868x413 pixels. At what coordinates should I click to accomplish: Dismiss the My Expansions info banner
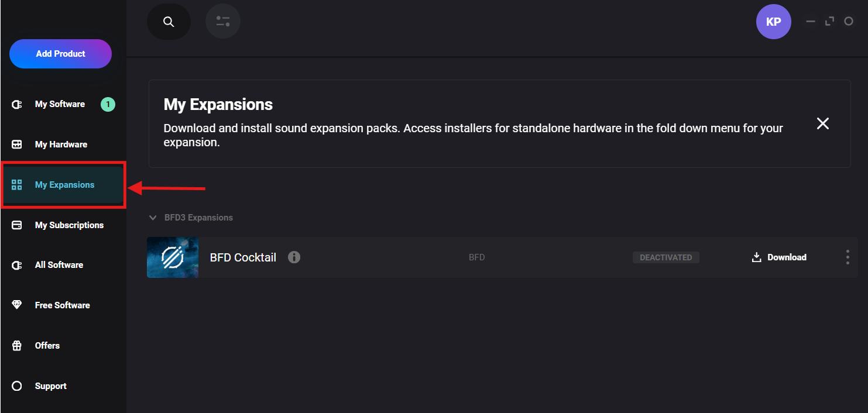click(x=823, y=123)
